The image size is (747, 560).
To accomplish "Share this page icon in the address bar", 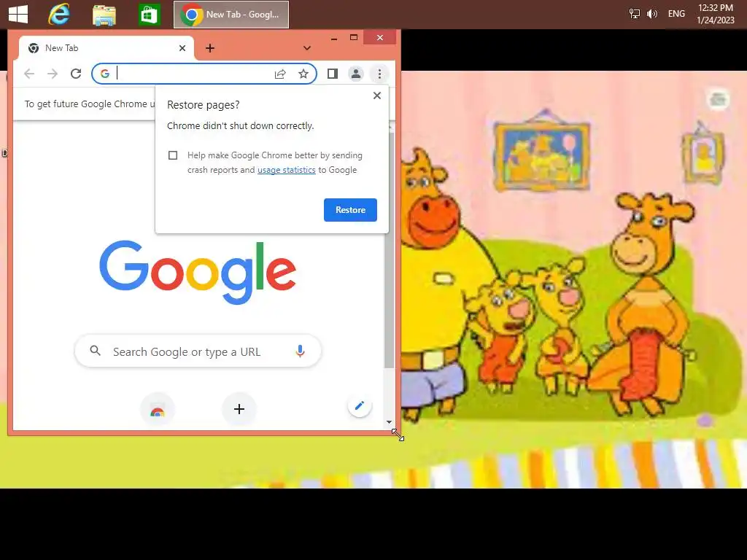I will coord(280,74).
